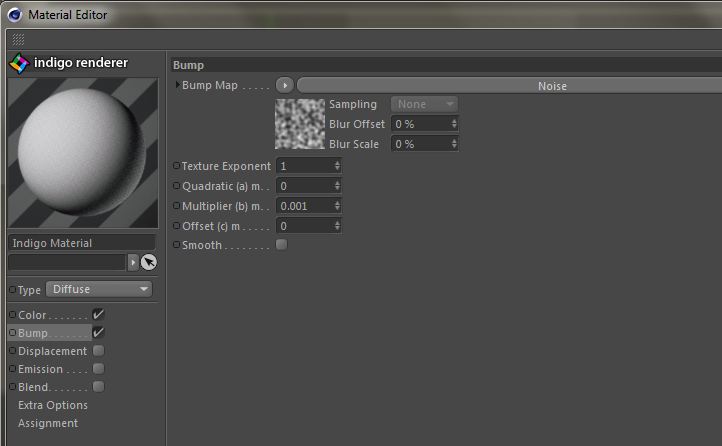Image resolution: width=722 pixels, height=446 pixels.
Task: Enable the Blend checkbox
Action: click(98, 387)
